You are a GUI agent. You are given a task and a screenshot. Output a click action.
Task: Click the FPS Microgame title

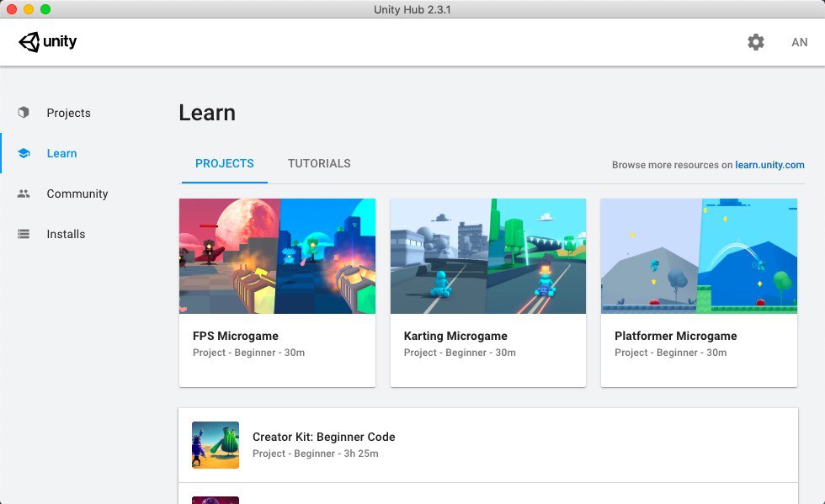pos(236,336)
